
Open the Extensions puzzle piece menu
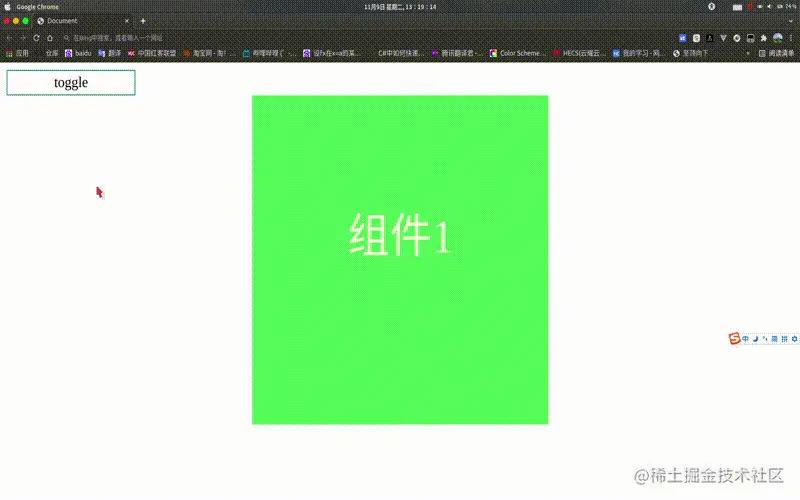[764, 38]
